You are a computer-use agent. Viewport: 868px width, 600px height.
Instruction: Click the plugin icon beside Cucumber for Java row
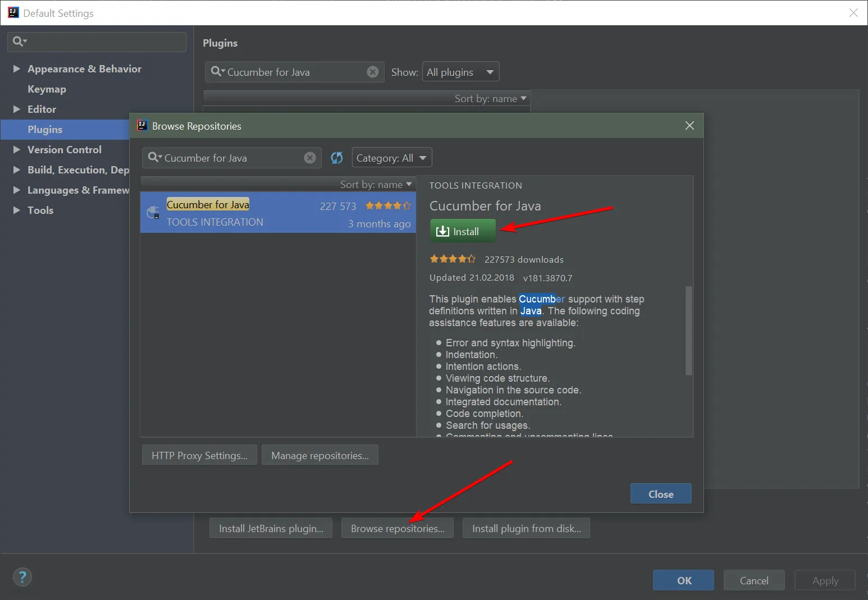click(153, 212)
